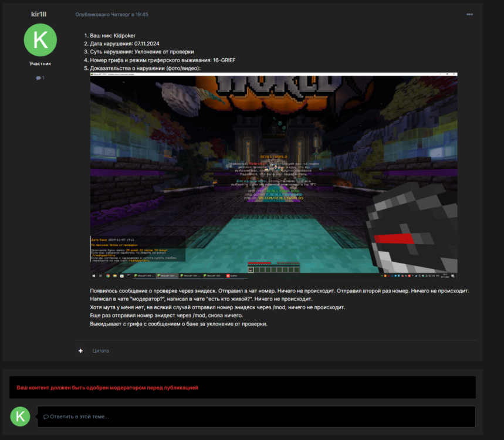The height and width of the screenshot is (440, 504).
Task: Click the Участник rank label
Action: (x=40, y=63)
